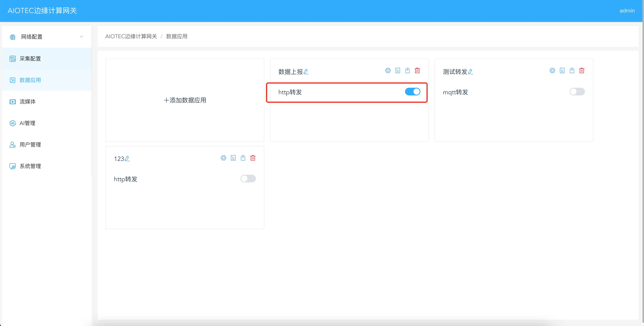The width and height of the screenshot is (644, 326).
Task: Open 系统管理 sidebar item
Action: tap(30, 166)
